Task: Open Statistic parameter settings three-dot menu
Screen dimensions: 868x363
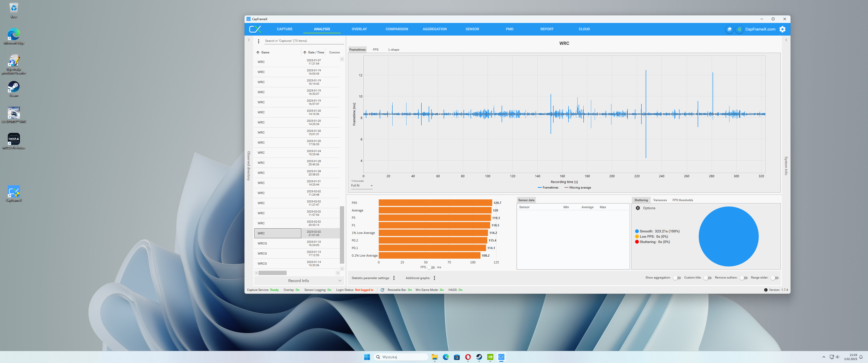Action: tap(394, 278)
